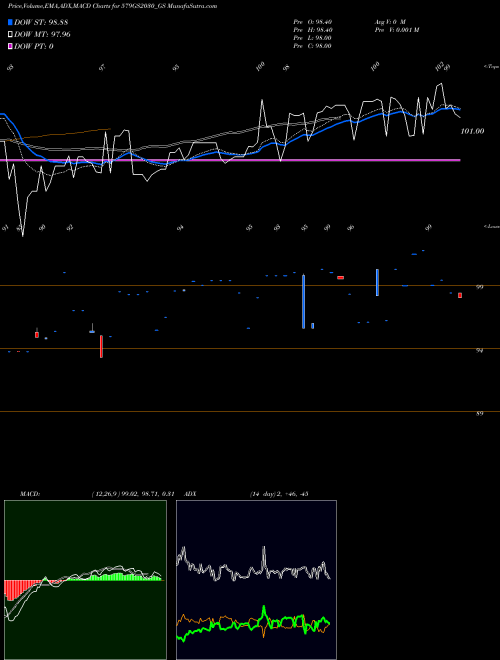Image resolution: width=500 pixels, height=660 pixels.
Task: Click the ADX panel heading
Action: (x=190, y=494)
